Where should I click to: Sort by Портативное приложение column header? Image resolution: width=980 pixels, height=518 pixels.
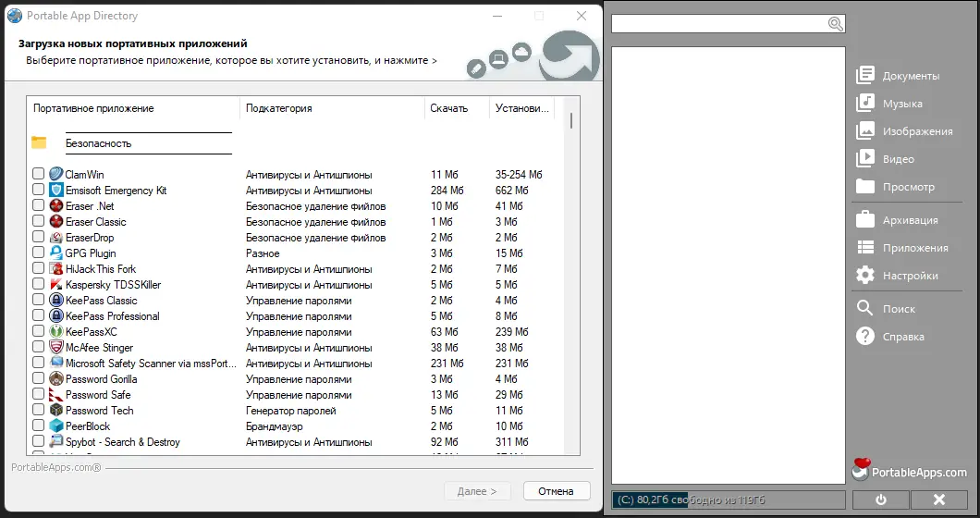(x=133, y=107)
